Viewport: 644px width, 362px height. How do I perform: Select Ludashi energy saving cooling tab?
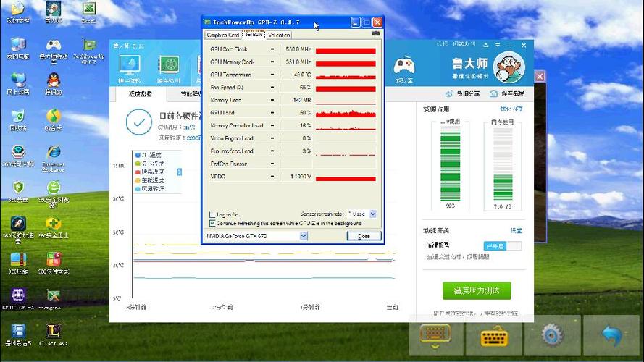191,94
